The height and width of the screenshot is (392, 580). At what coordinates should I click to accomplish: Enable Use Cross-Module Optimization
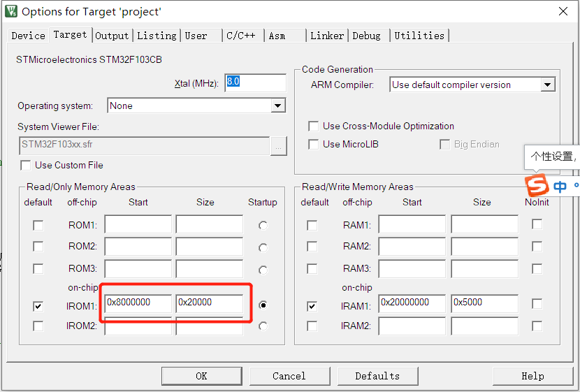click(x=313, y=126)
